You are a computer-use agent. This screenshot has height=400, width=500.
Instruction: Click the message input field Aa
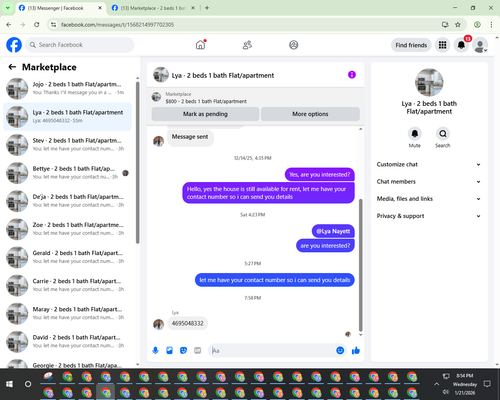(273, 351)
